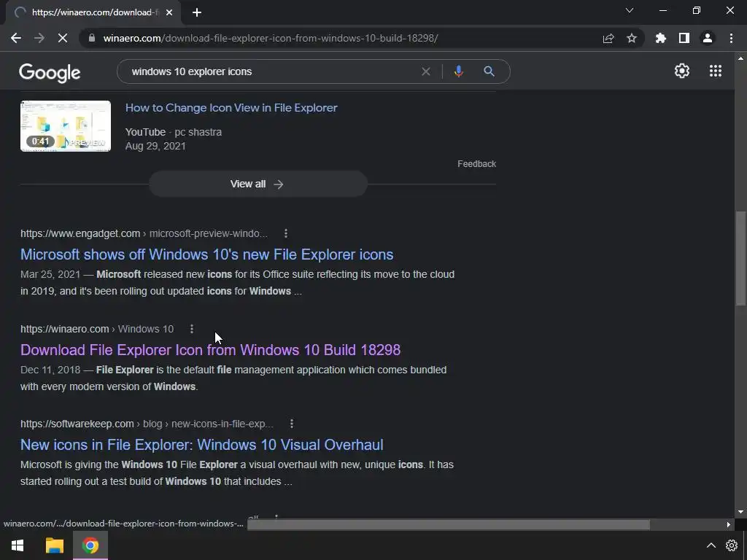Screen dimensions: 747x560
Task: Open softwarekeep result three-dot options
Action: [292, 424]
